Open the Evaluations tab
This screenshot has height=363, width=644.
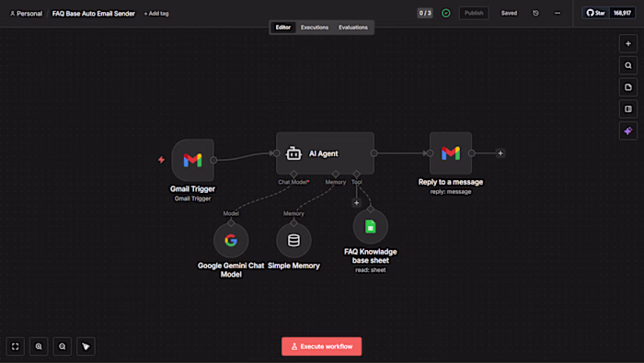tap(353, 28)
